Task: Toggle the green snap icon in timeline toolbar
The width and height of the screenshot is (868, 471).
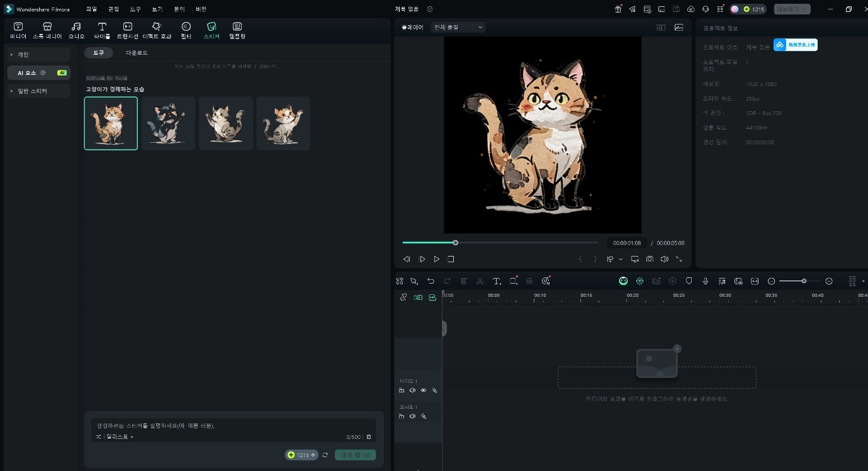Action: tap(640, 281)
